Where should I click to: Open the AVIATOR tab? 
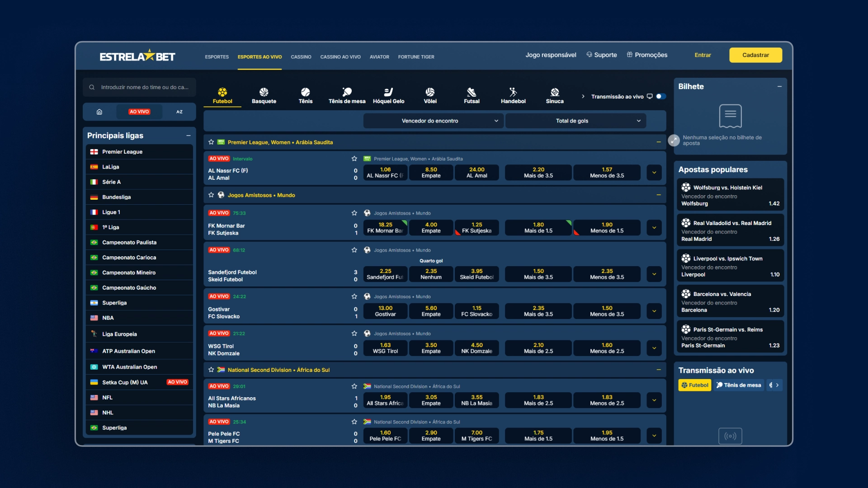coord(379,57)
